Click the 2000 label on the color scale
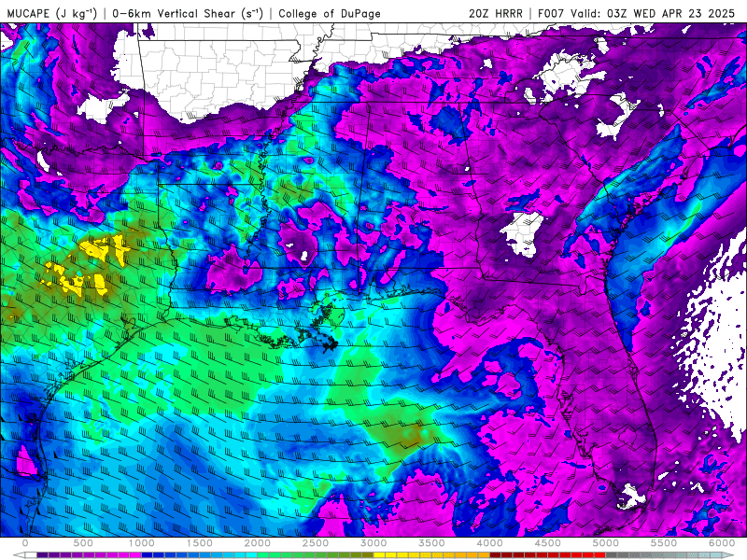The image size is (747, 560). coord(258,543)
